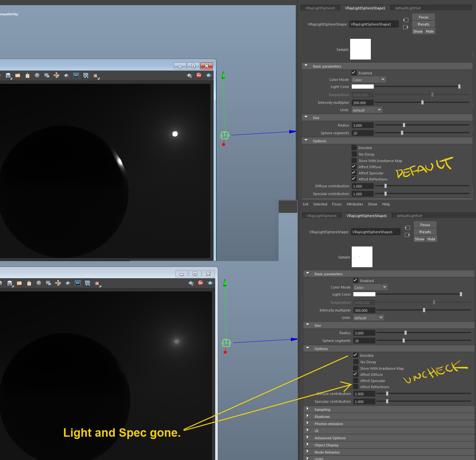Edit the Intensity multiplier value field
Viewport: 476px width, 460px height.
pyautogui.click(x=362, y=102)
